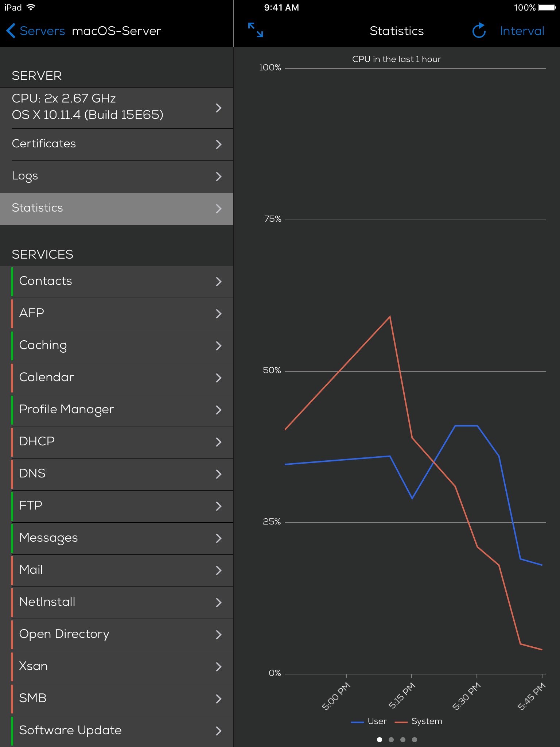Open the Certificates row

(117, 144)
